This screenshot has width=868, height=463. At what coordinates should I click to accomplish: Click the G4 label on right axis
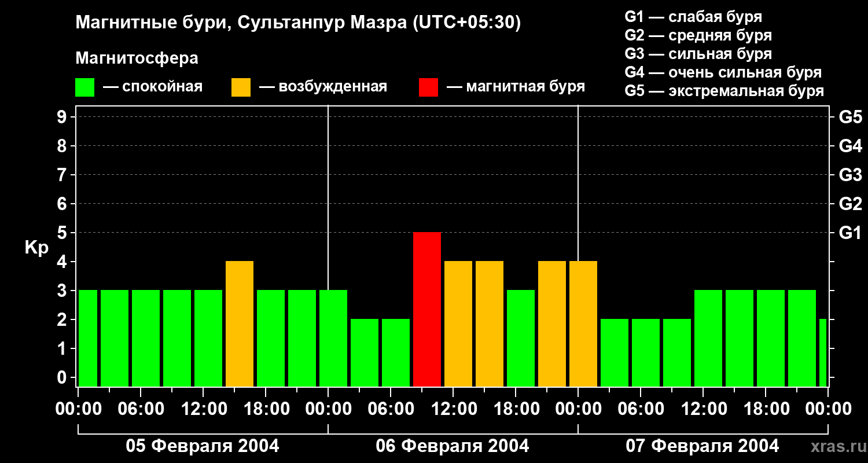851,146
